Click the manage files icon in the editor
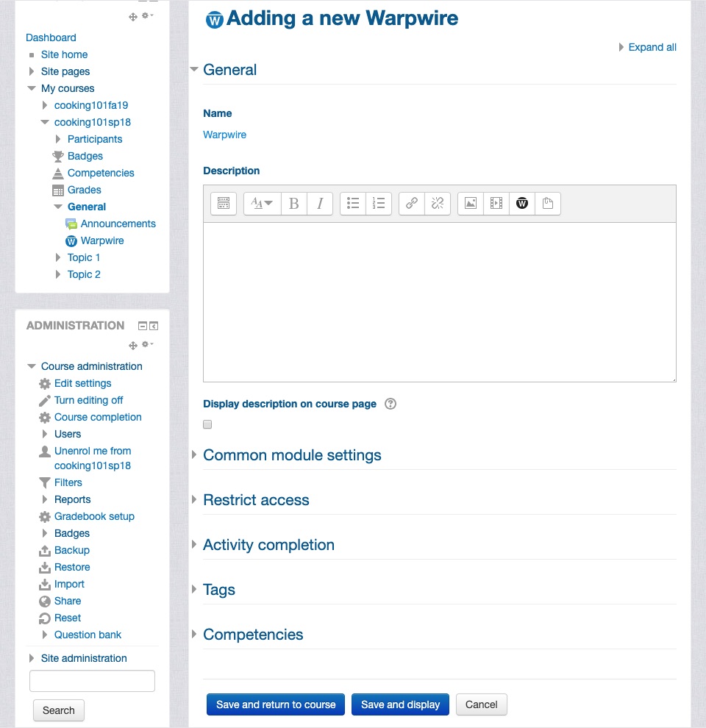The width and height of the screenshot is (706, 728). [548, 204]
